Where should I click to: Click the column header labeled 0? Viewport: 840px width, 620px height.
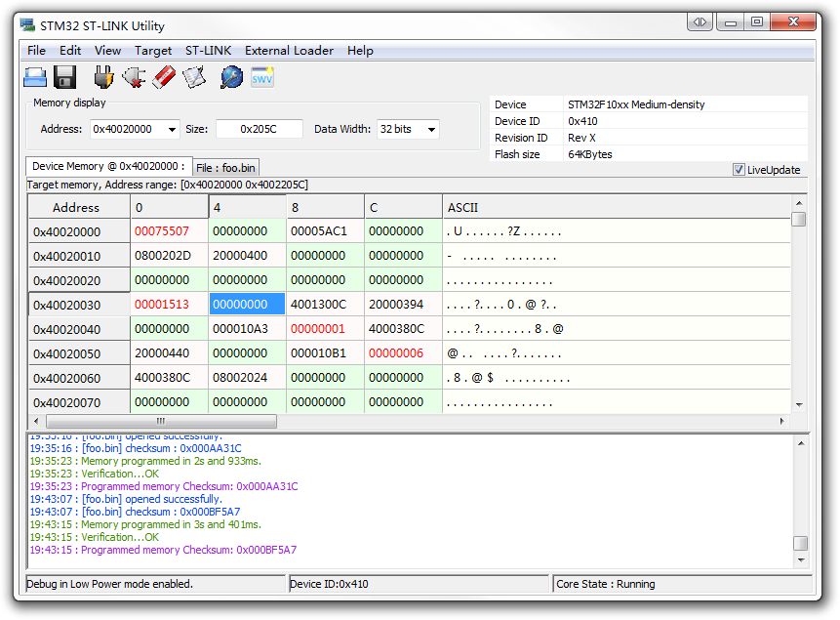click(x=170, y=207)
